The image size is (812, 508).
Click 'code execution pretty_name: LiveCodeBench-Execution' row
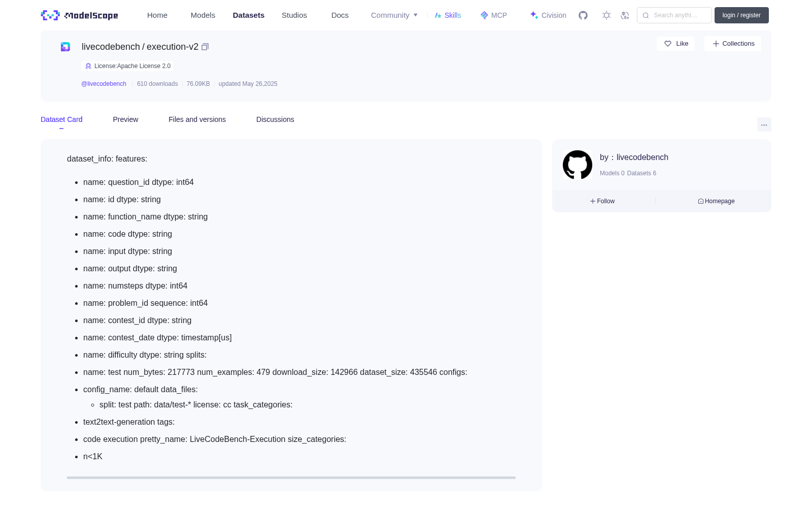point(215,439)
